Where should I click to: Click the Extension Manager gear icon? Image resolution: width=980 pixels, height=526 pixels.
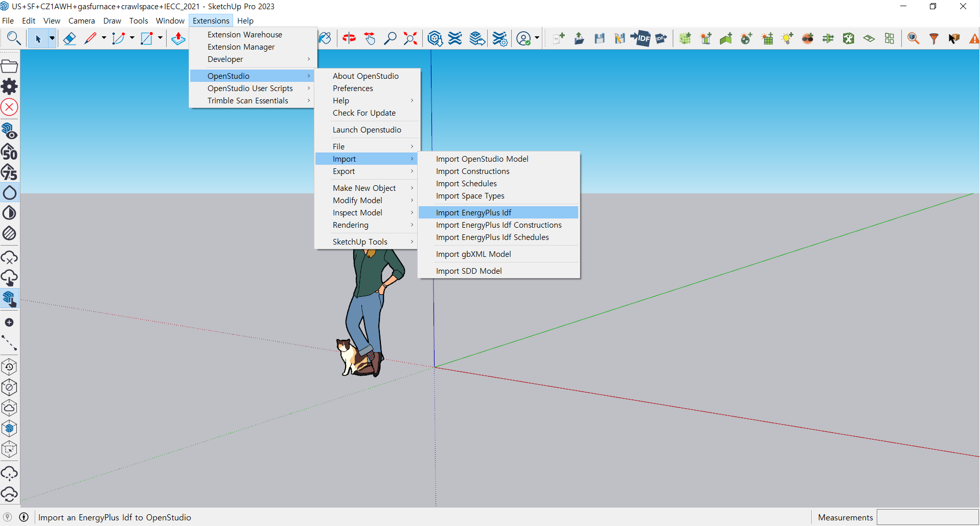(500, 38)
